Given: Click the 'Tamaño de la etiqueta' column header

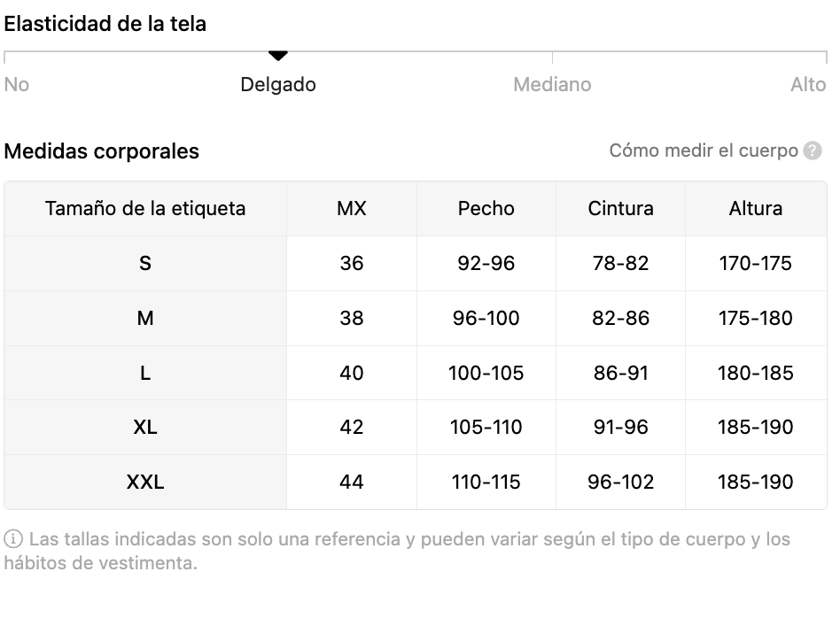Looking at the screenshot, I should point(145,209).
